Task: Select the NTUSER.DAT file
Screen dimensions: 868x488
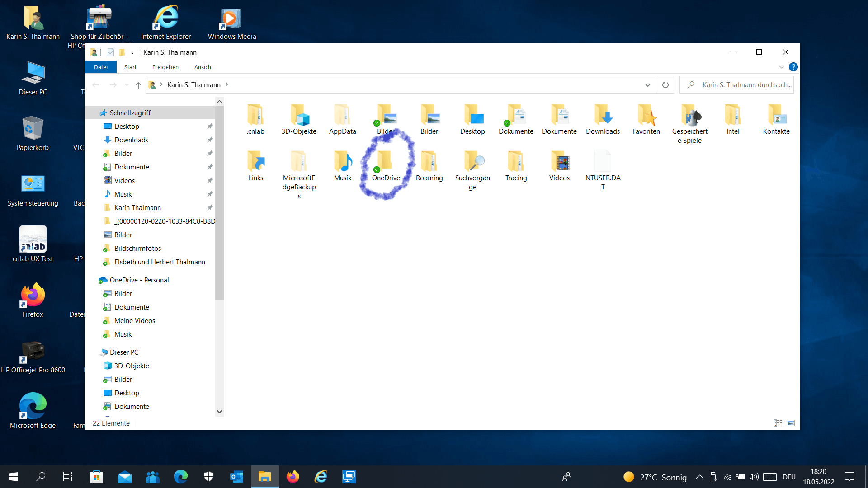Action: pyautogui.click(x=603, y=162)
